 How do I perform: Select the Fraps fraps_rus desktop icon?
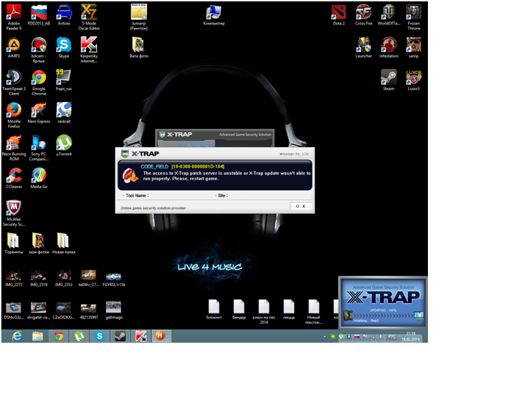(64, 77)
